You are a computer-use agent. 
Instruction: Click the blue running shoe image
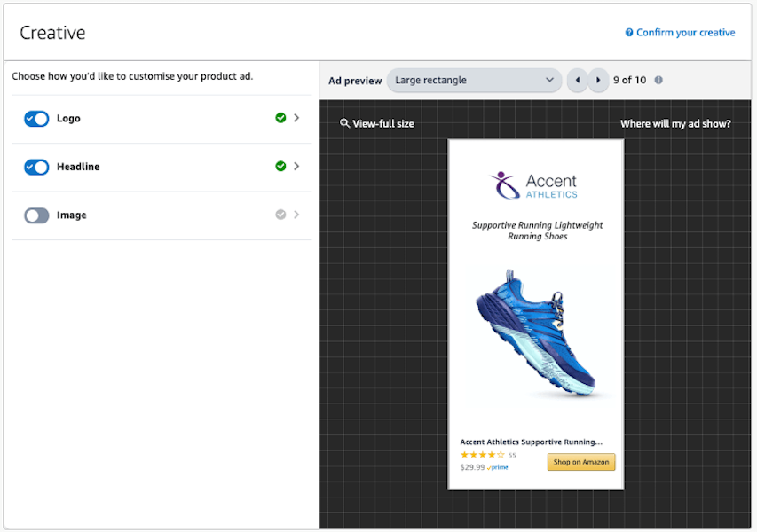pyautogui.click(x=536, y=332)
